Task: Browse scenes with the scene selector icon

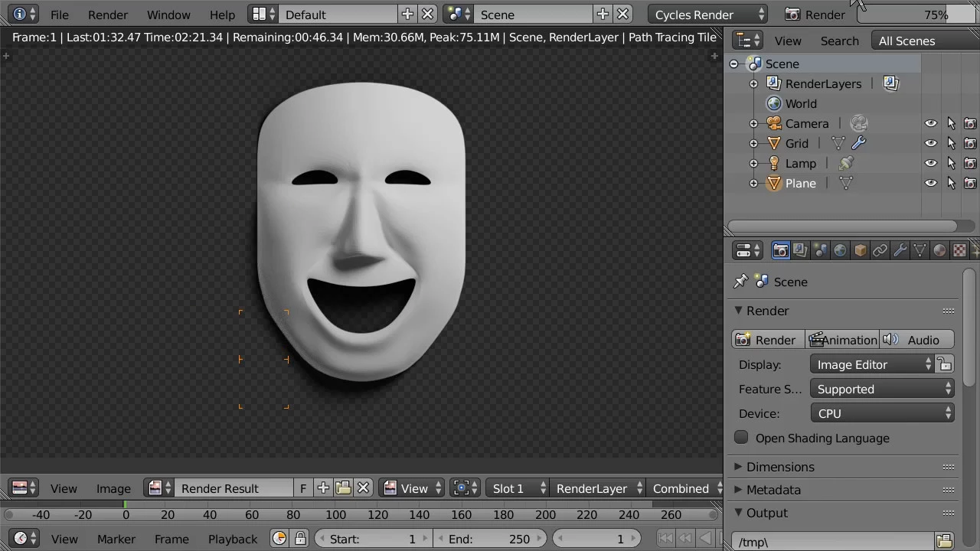Action: pyautogui.click(x=457, y=15)
